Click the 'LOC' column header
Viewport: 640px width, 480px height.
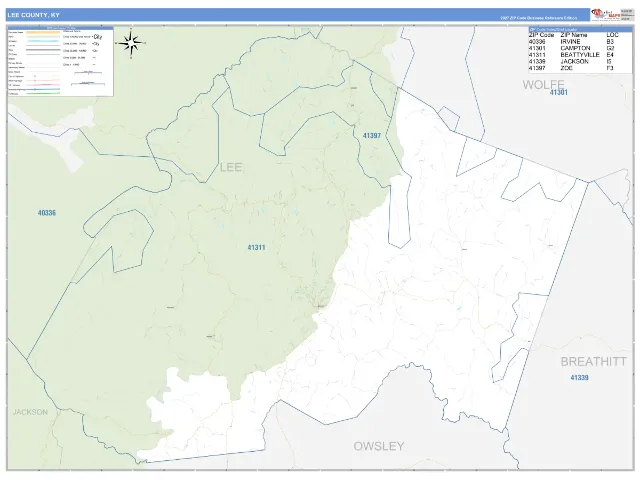[612, 35]
